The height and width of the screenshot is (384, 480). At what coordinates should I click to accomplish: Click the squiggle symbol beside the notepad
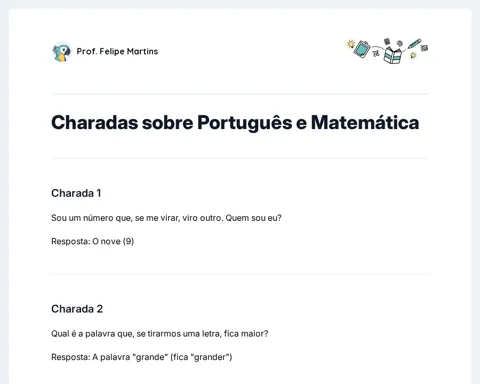pyautogui.click(x=376, y=53)
